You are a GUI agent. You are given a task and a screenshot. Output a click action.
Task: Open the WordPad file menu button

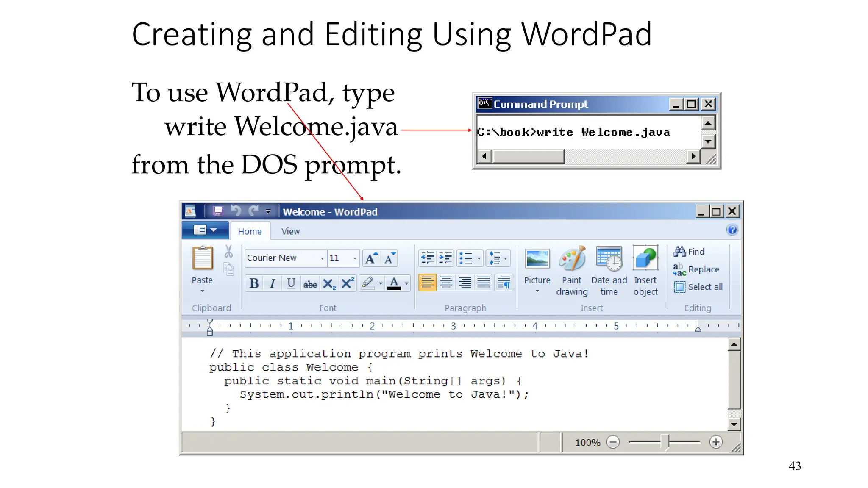point(206,230)
